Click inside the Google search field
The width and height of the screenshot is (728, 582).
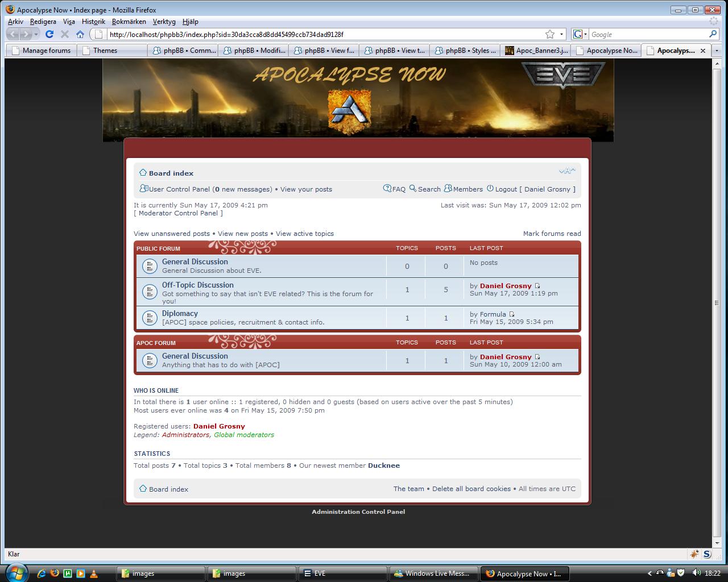coord(648,34)
